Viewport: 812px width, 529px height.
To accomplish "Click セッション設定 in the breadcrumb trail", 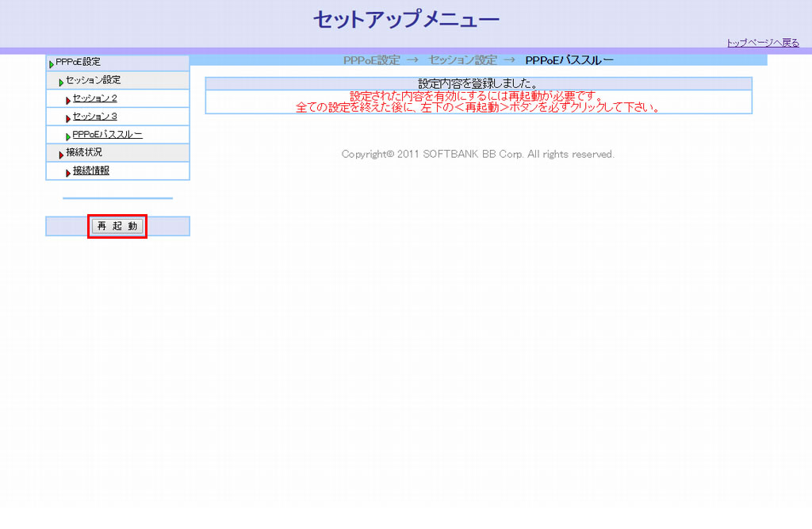I will coord(462,60).
